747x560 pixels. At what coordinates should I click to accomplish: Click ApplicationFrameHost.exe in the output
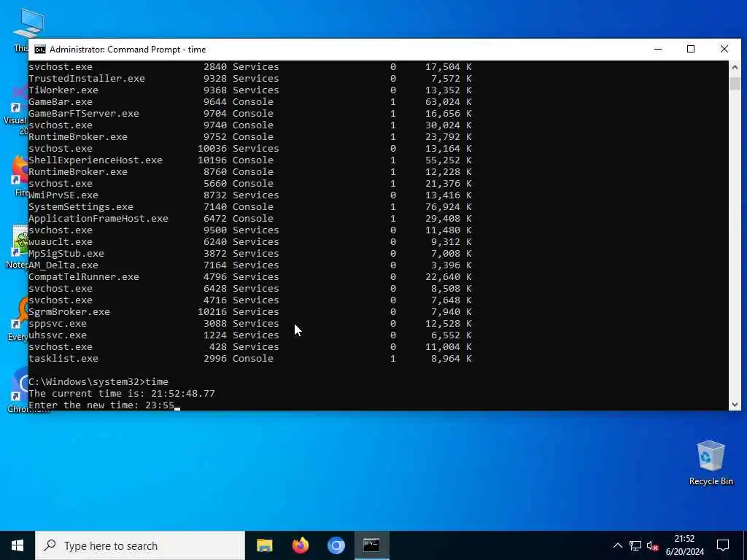[x=98, y=219]
